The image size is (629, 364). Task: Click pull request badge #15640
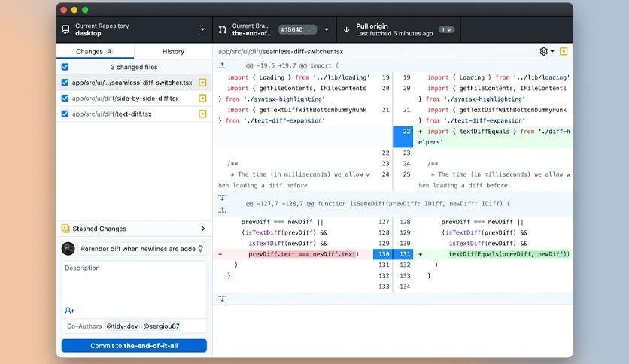[299, 30]
